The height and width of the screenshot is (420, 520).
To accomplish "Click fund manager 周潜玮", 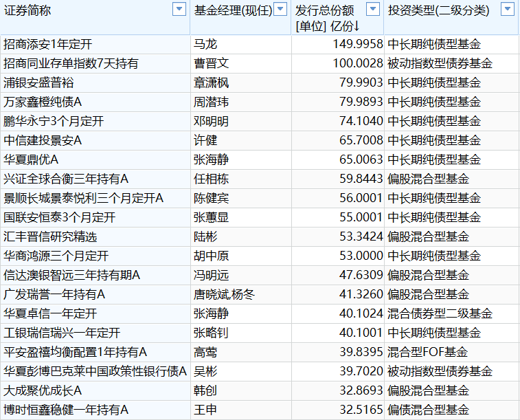I will point(212,102).
